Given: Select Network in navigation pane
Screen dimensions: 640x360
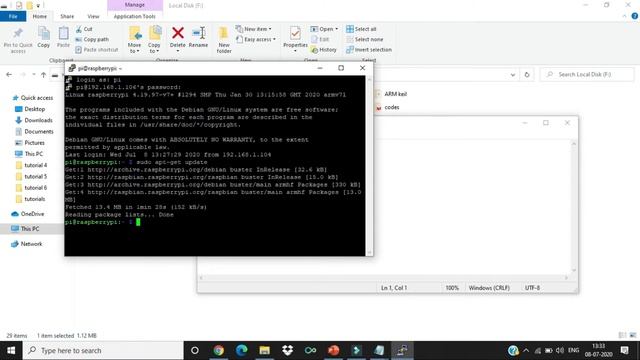Looking at the screenshot, I should 27,244.
